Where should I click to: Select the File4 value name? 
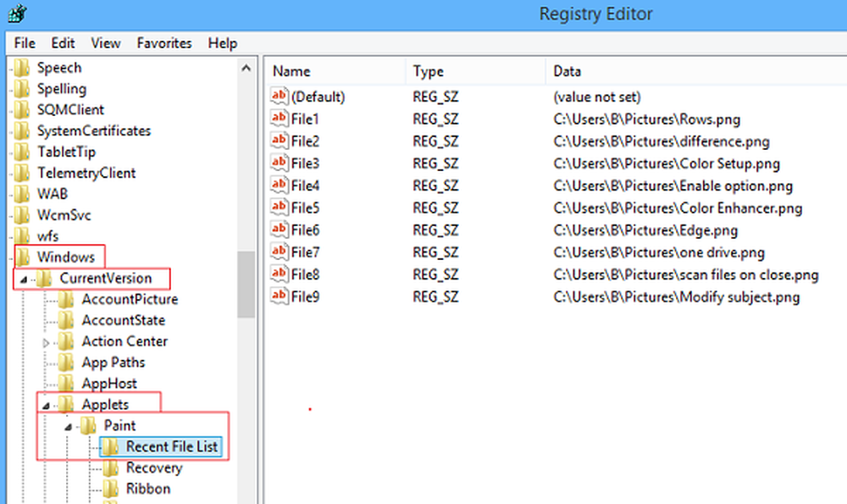click(305, 186)
